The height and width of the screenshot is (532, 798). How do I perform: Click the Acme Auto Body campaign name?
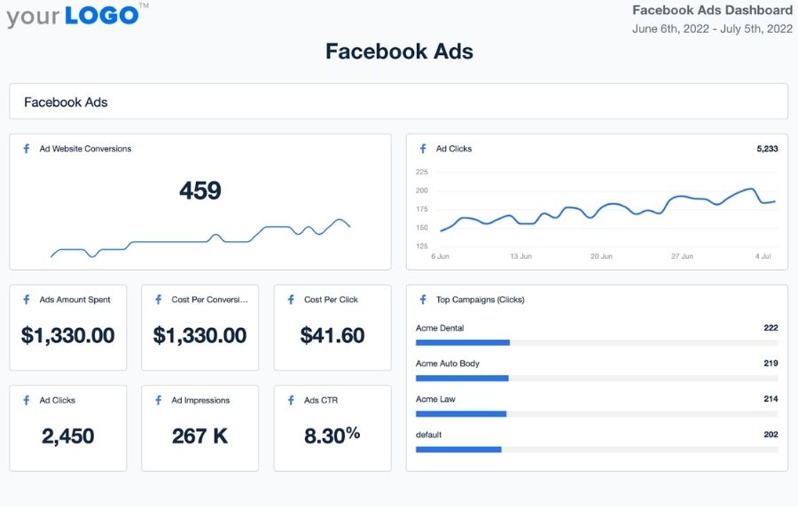448,364
